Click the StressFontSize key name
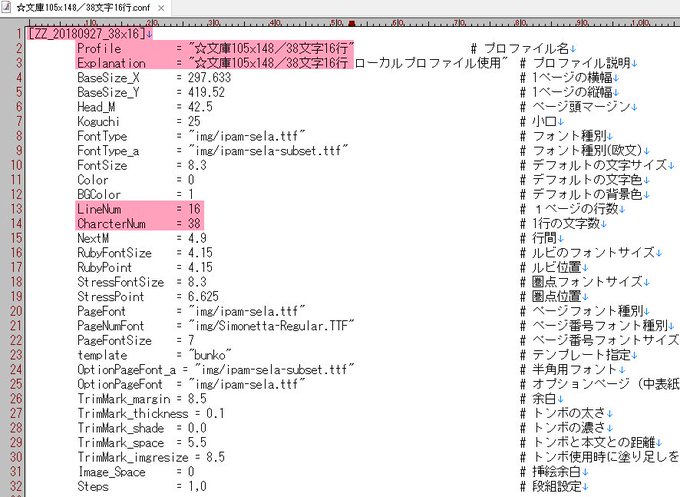This screenshot has width=680, height=497. pyautogui.click(x=121, y=282)
